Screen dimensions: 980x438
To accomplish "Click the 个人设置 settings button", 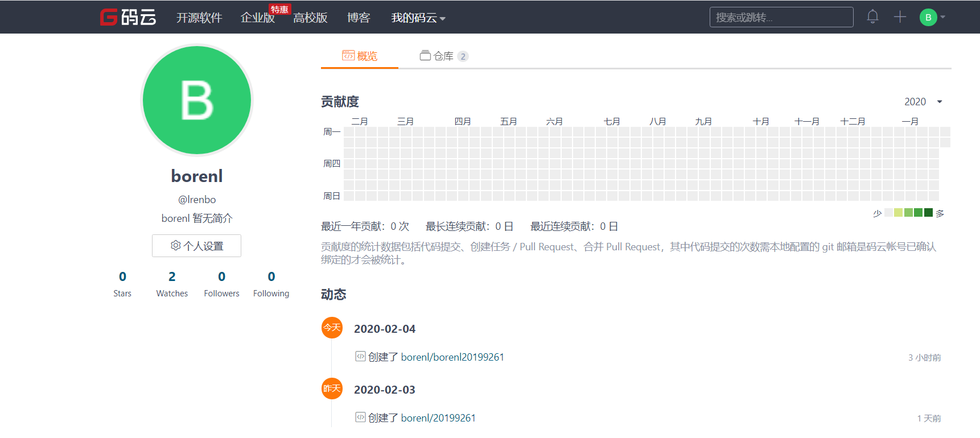I will pyautogui.click(x=196, y=246).
